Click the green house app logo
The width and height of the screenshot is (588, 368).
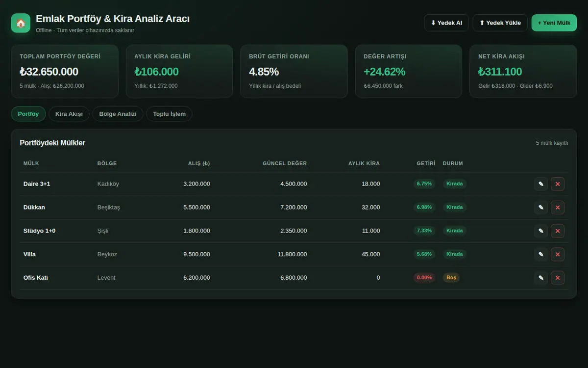point(21,23)
